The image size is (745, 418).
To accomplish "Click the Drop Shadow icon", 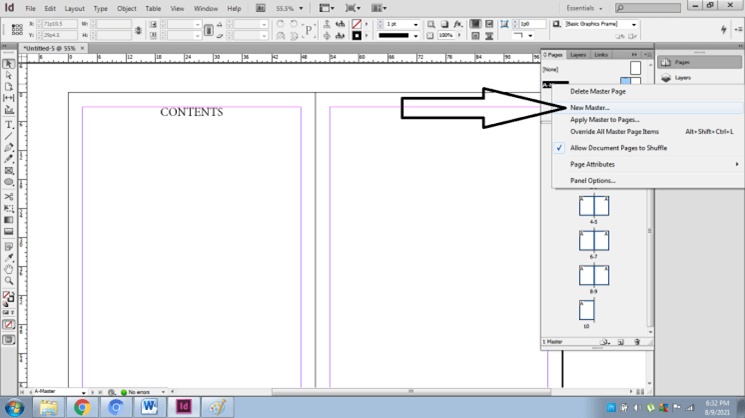I will click(x=444, y=24).
